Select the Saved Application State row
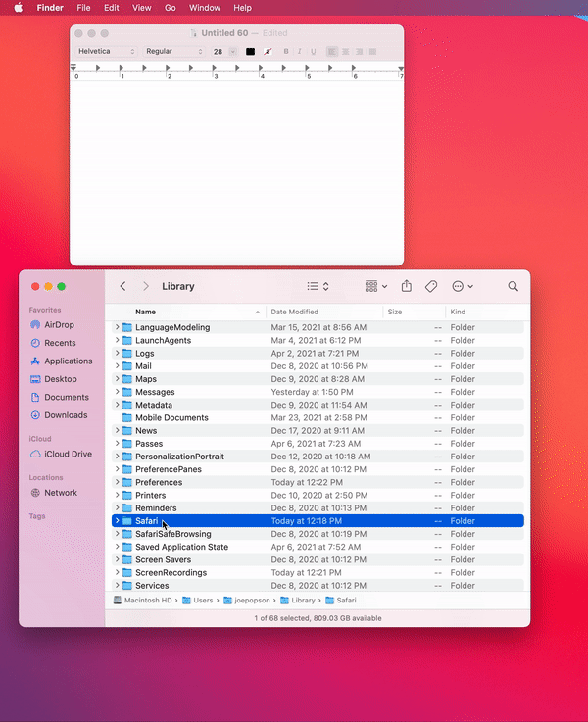The image size is (588, 722). coord(318,547)
